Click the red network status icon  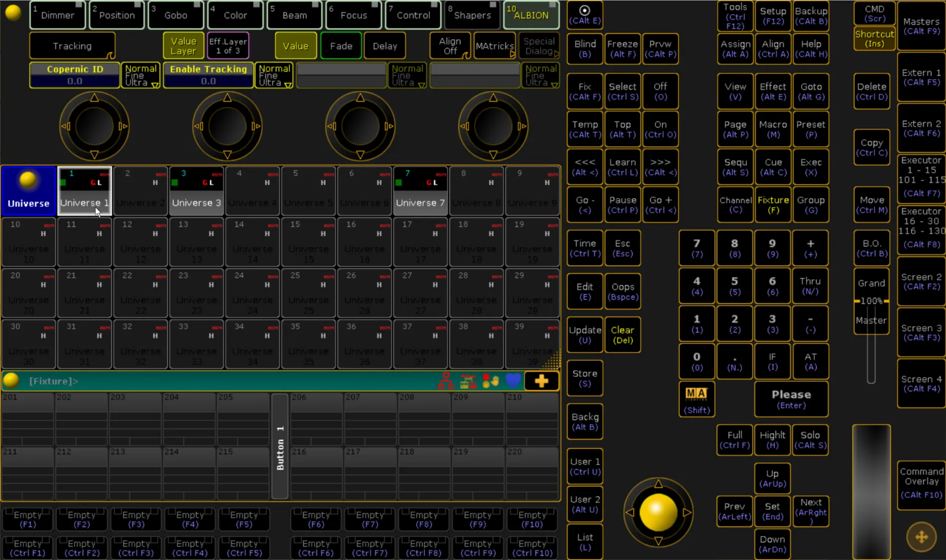click(446, 381)
